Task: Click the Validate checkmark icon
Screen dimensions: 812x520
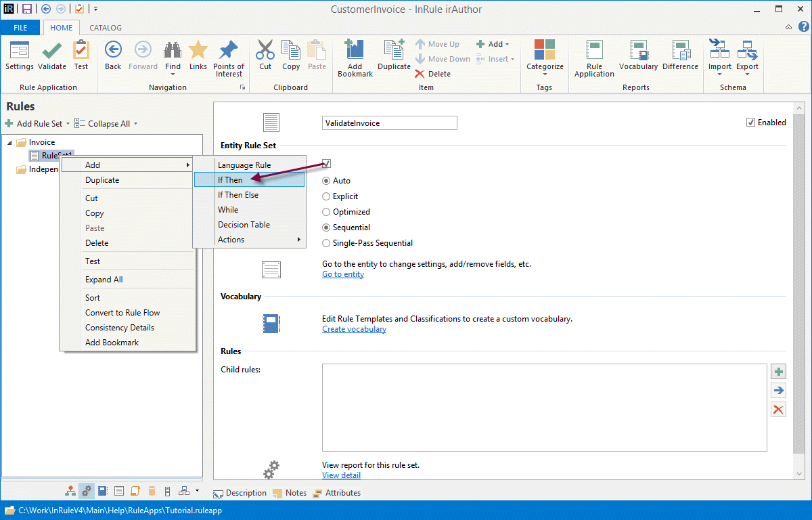Action: [x=51, y=51]
